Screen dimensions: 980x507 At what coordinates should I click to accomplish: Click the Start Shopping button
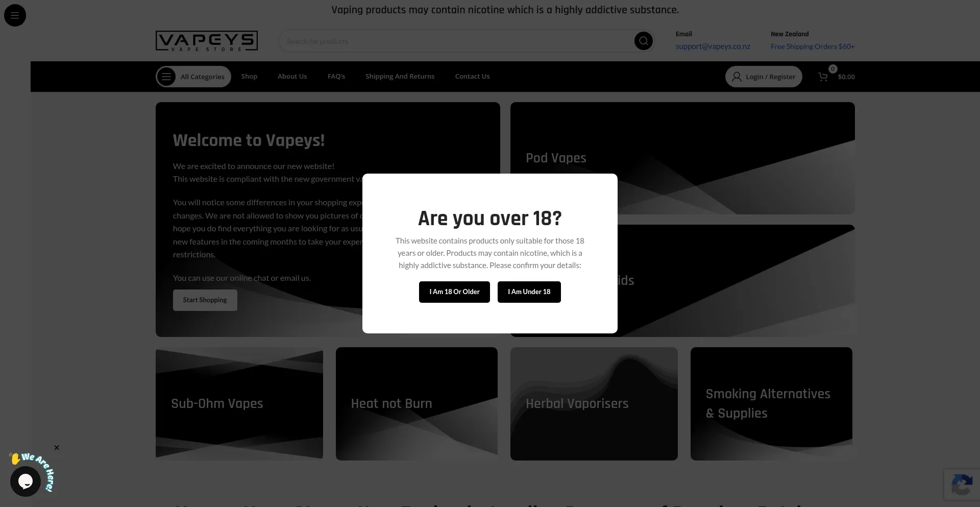point(205,300)
